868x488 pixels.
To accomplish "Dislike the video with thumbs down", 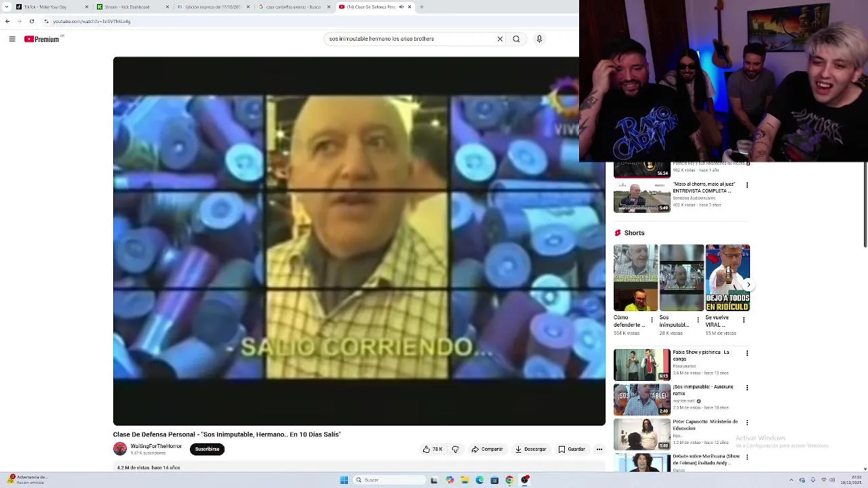I will (x=455, y=449).
